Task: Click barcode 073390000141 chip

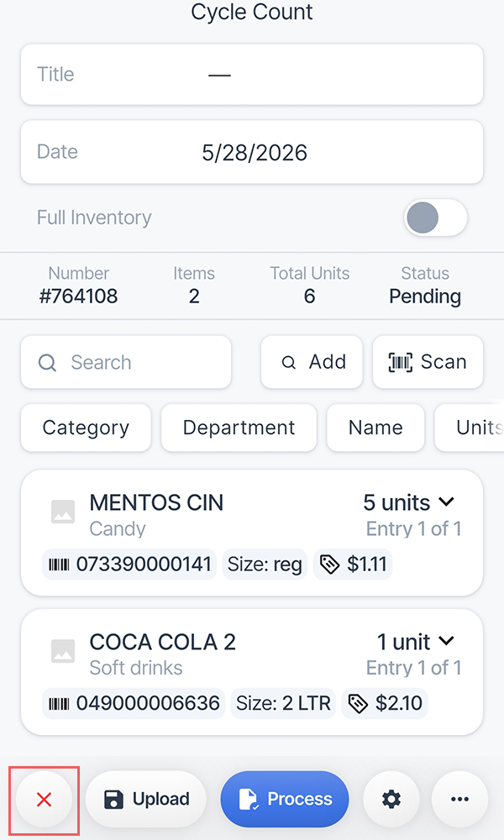Action: pyautogui.click(x=129, y=564)
